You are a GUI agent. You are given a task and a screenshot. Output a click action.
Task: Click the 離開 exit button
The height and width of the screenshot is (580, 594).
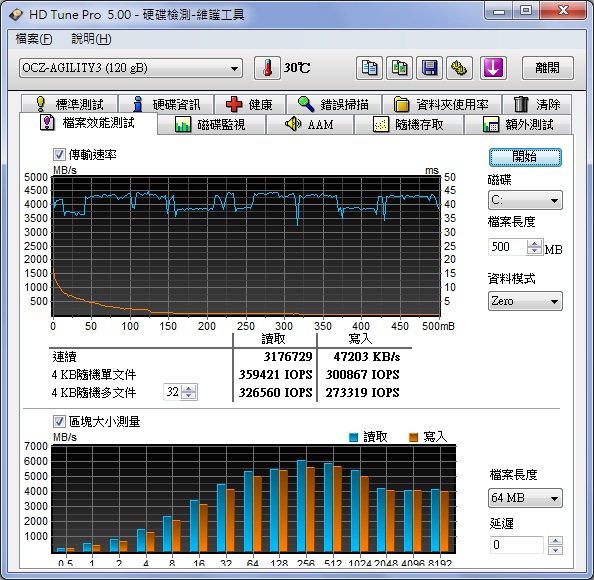(x=547, y=68)
